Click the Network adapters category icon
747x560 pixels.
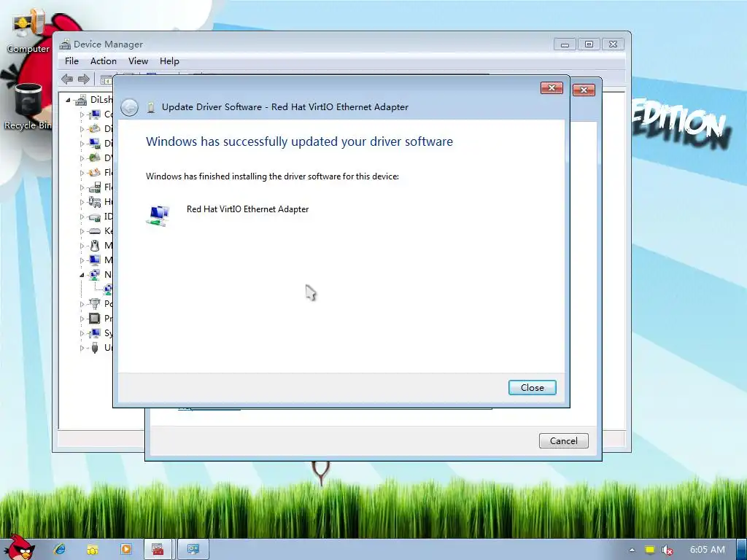95,275
